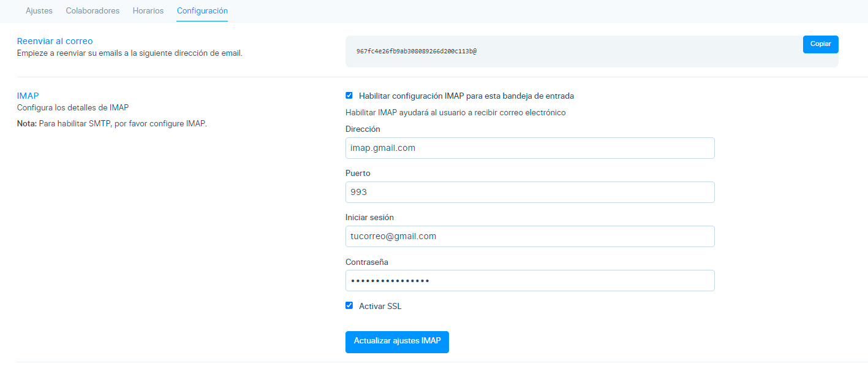
Task: Click the Reenviar al correo heading
Action: click(x=55, y=41)
